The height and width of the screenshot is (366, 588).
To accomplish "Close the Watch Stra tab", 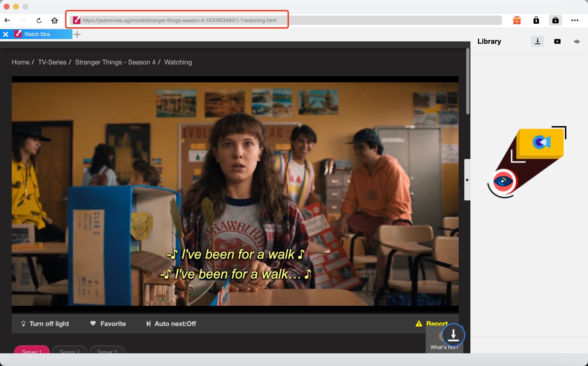I will point(6,34).
